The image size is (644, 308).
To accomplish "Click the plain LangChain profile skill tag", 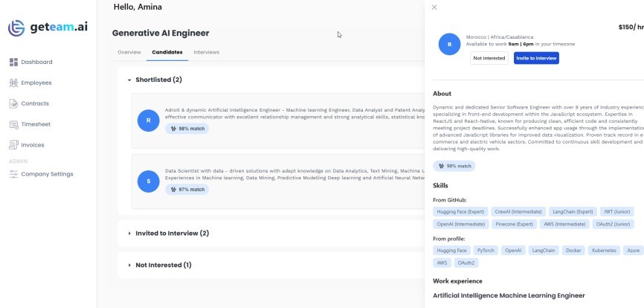I will point(544,251).
